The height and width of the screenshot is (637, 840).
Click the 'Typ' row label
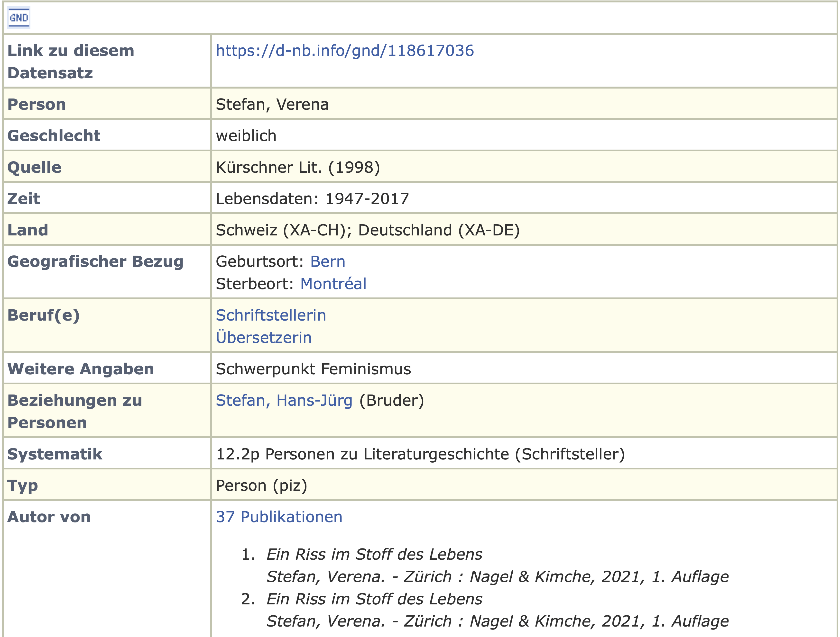22,486
